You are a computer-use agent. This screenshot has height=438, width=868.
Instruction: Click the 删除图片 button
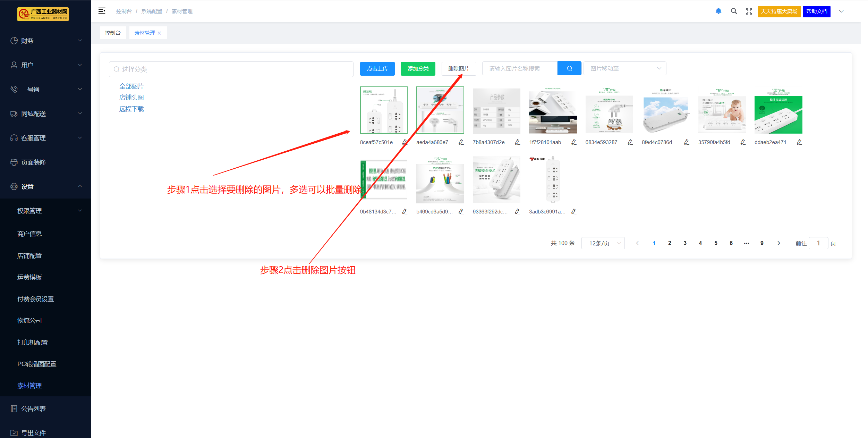[x=458, y=68]
